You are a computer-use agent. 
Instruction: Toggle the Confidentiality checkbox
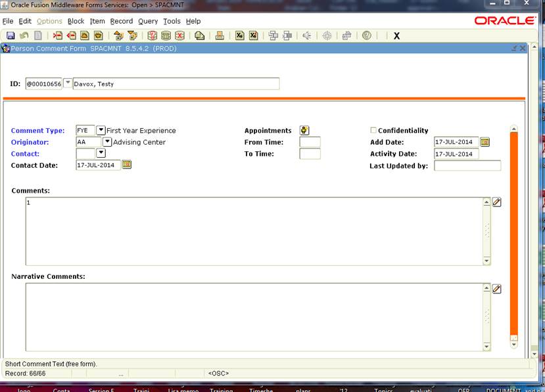click(x=373, y=130)
